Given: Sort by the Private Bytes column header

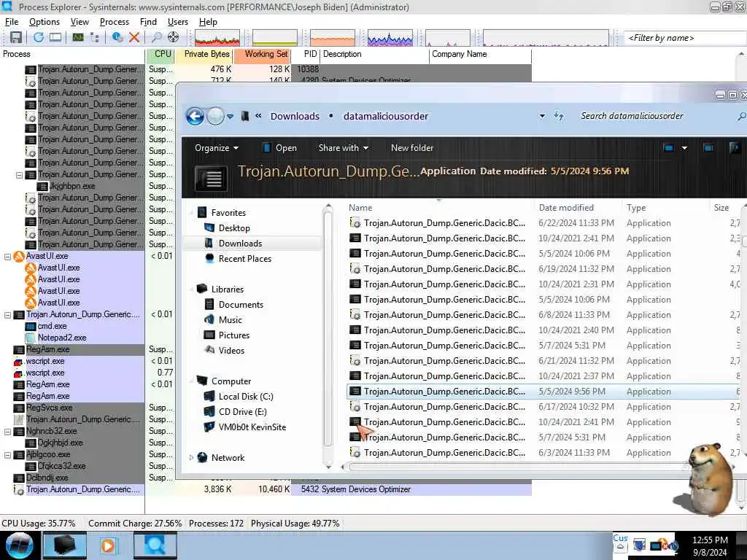Looking at the screenshot, I should click(x=204, y=54).
